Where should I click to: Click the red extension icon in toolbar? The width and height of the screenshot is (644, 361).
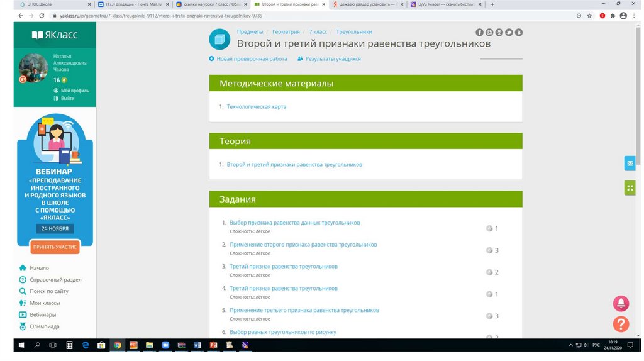click(x=602, y=16)
